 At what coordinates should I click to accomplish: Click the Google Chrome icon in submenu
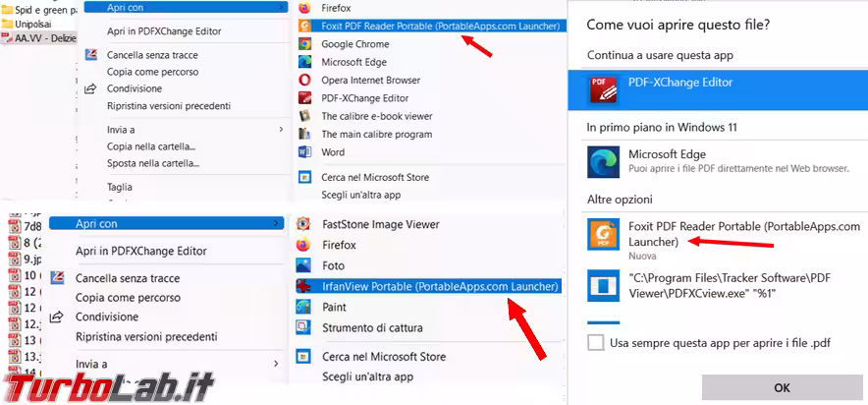[303, 44]
